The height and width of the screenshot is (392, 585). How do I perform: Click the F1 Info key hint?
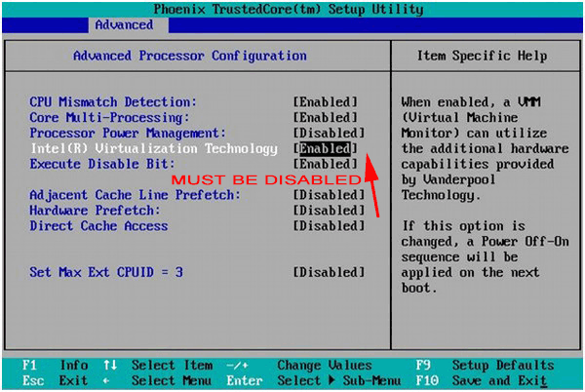[56, 365]
